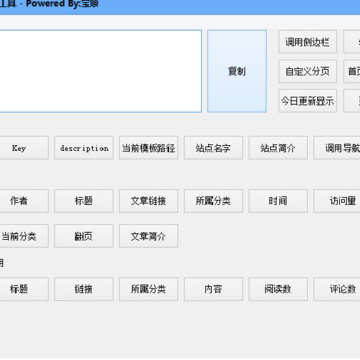The height and width of the screenshot is (360, 360).
Task: Click the 调用导航 button
Action: point(337,148)
